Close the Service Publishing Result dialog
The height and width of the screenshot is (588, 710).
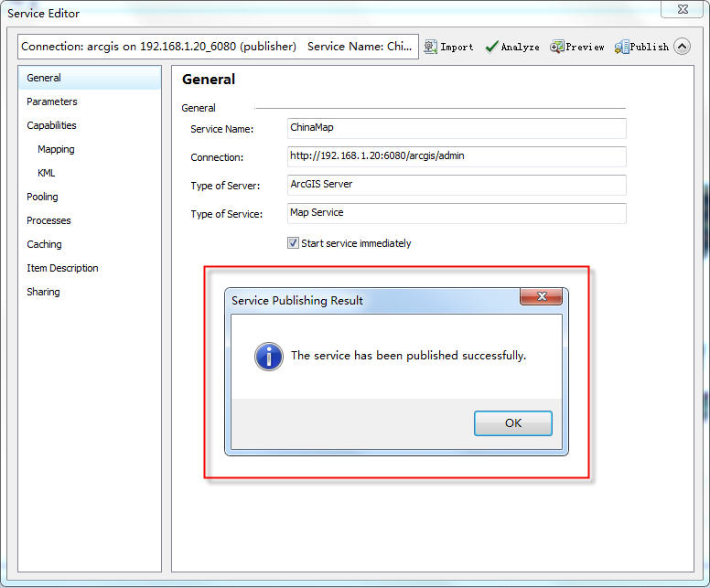[541, 296]
